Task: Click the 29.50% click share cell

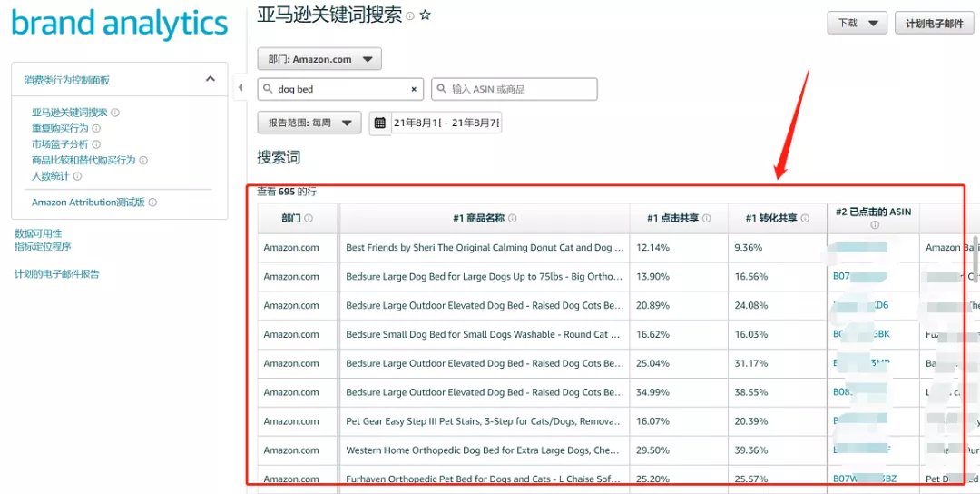Action: [x=679, y=450]
